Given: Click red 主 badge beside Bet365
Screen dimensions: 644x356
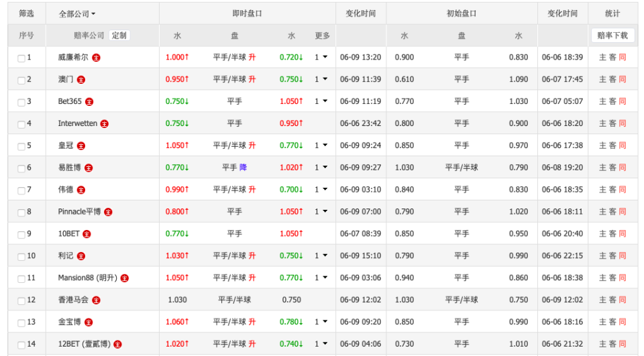Looking at the screenshot, I should [89, 102].
